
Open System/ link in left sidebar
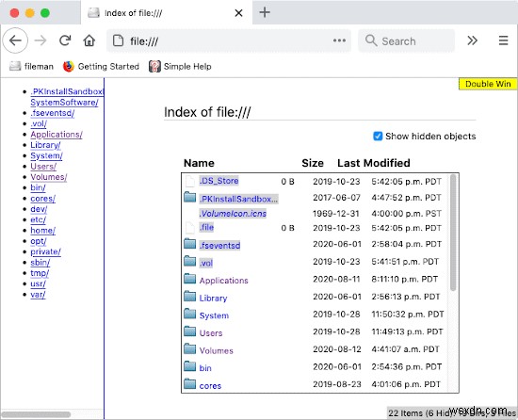pyautogui.click(x=46, y=155)
